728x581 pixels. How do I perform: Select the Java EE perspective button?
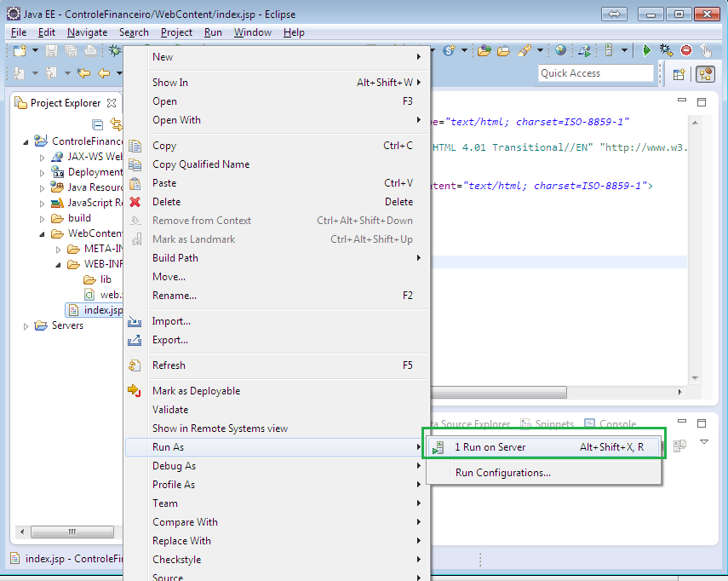point(705,74)
